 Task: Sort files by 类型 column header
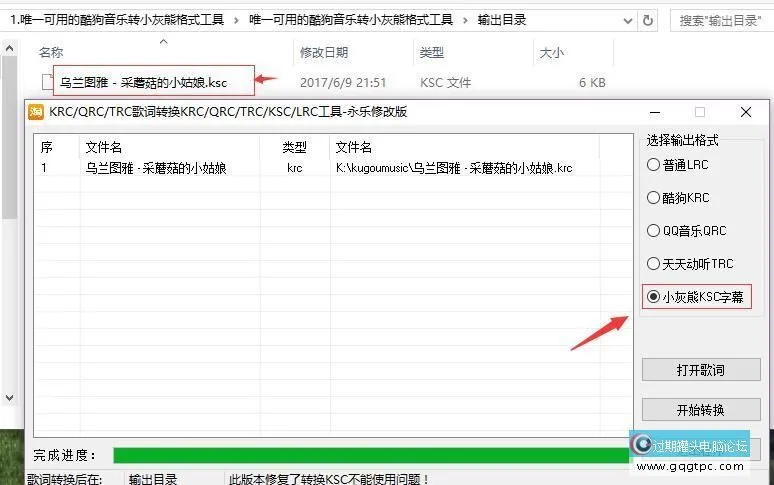431,52
